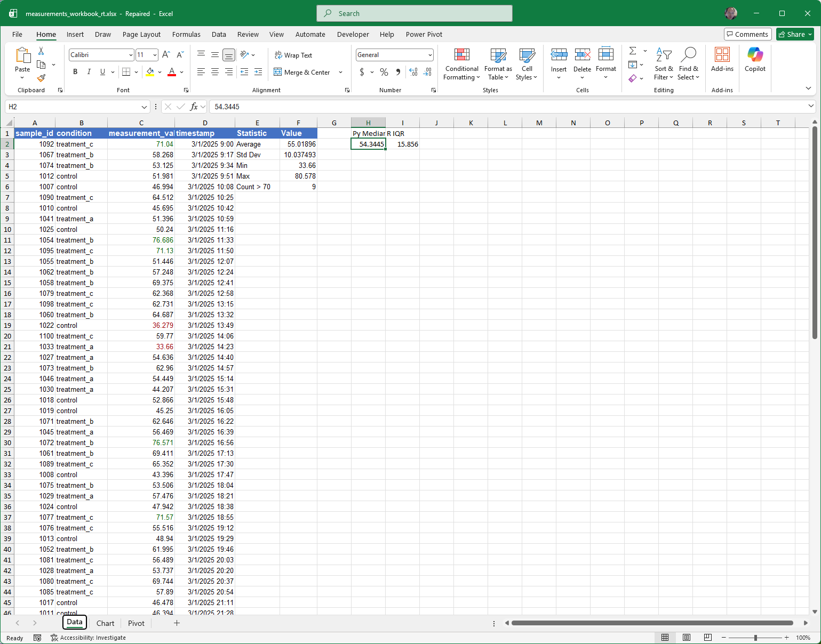Viewport: 821px width, 644px height.
Task: Switch to the Pivot sheet tab
Action: click(136, 623)
